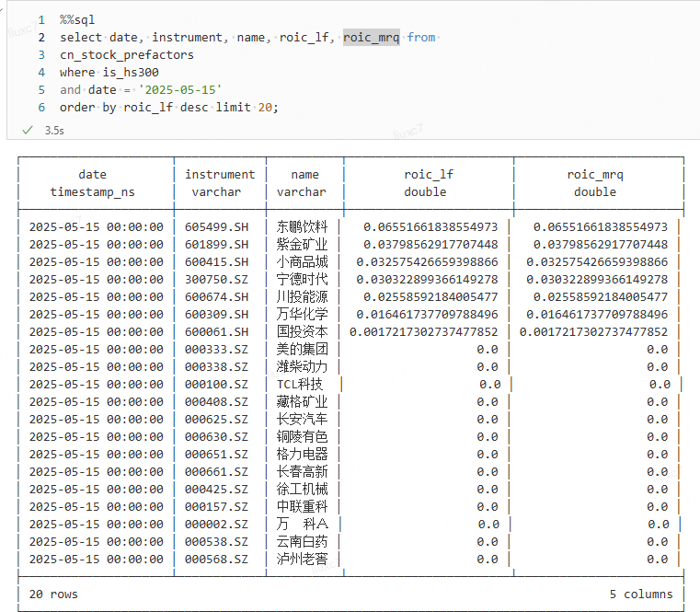Viewport: 700px width, 612px height.
Task: Click the '2025-05-15' date string in the query
Action: 180,89
